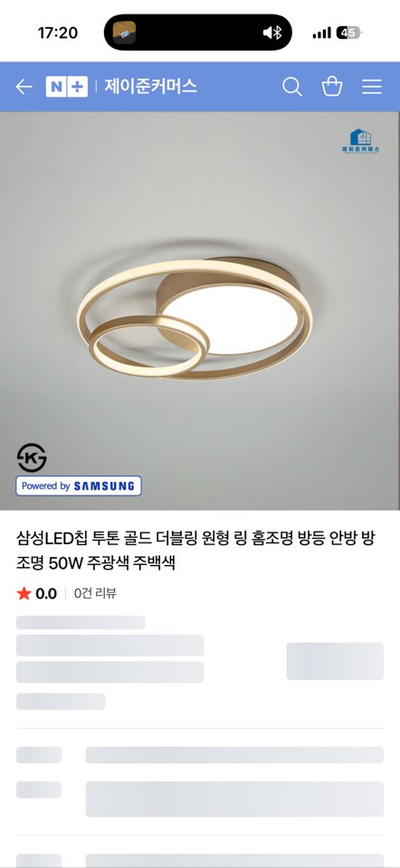400x868 pixels.
Task: Open the shopping basket icon
Action: point(332,87)
